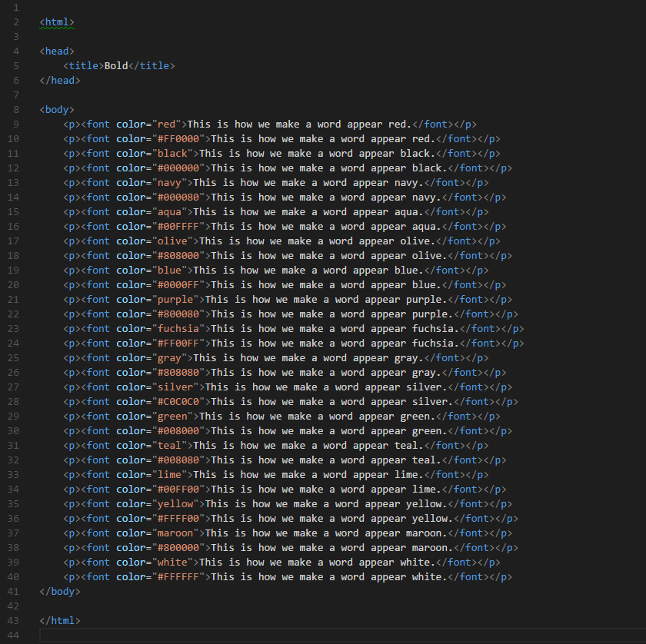Click the closing body tag on line 41

click(60, 592)
